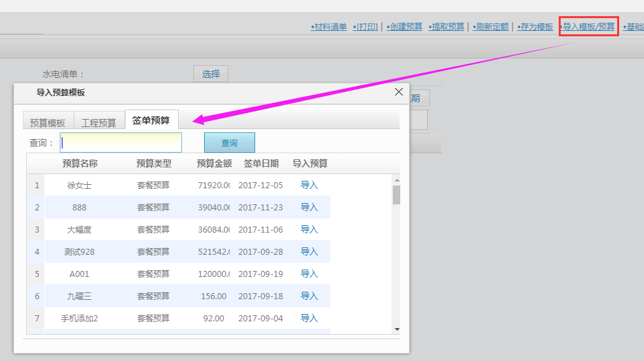Click the 2017-09-04 date cell
Viewport: 644px width, 361px height.
coord(261,319)
